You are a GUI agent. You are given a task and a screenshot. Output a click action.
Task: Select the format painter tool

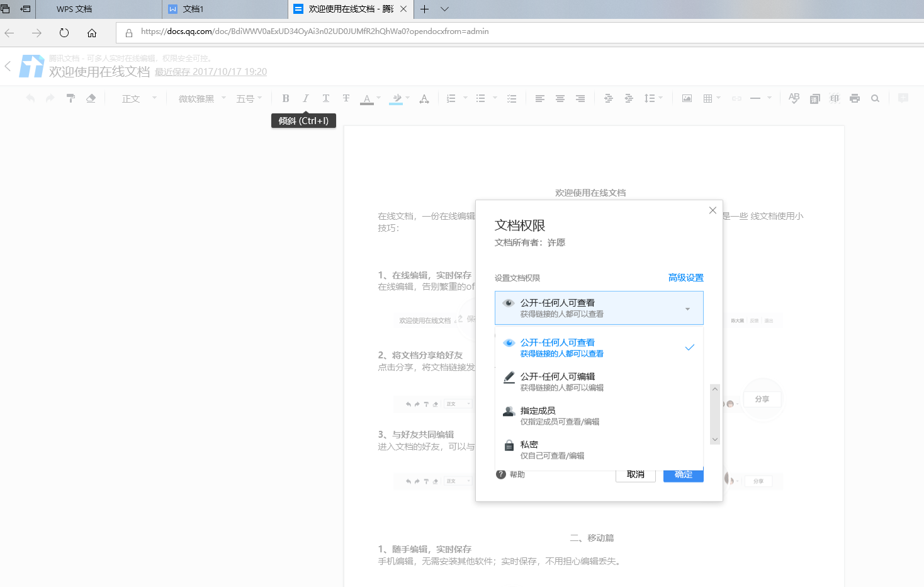70,98
